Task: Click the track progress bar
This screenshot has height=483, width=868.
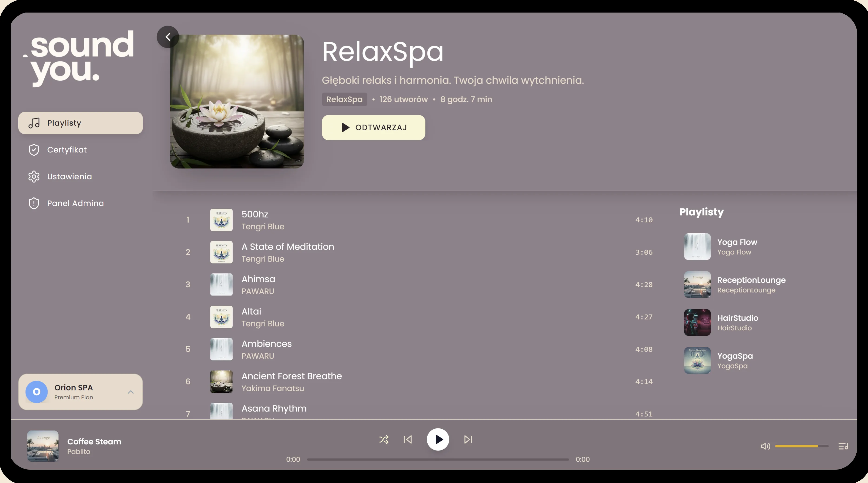Action: [x=438, y=460]
